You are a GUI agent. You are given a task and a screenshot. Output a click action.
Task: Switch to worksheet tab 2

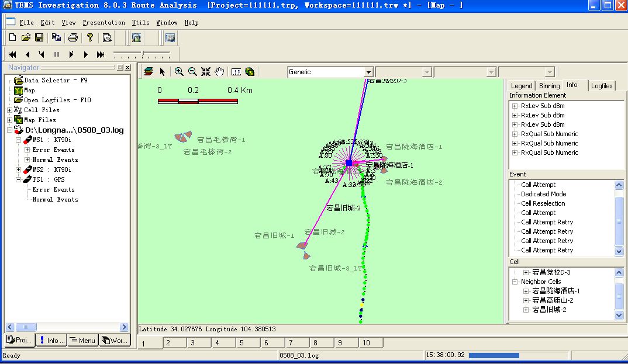pos(174,343)
